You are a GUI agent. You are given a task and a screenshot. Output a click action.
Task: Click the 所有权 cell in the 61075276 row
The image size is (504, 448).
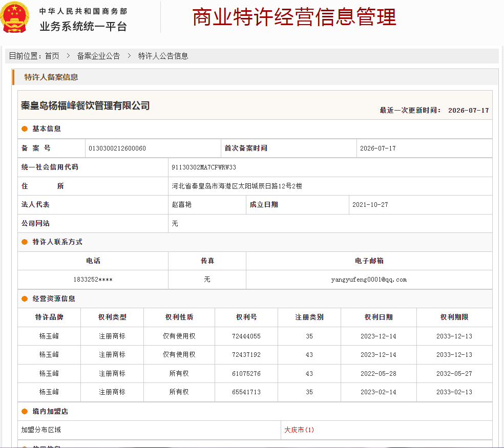(x=179, y=373)
